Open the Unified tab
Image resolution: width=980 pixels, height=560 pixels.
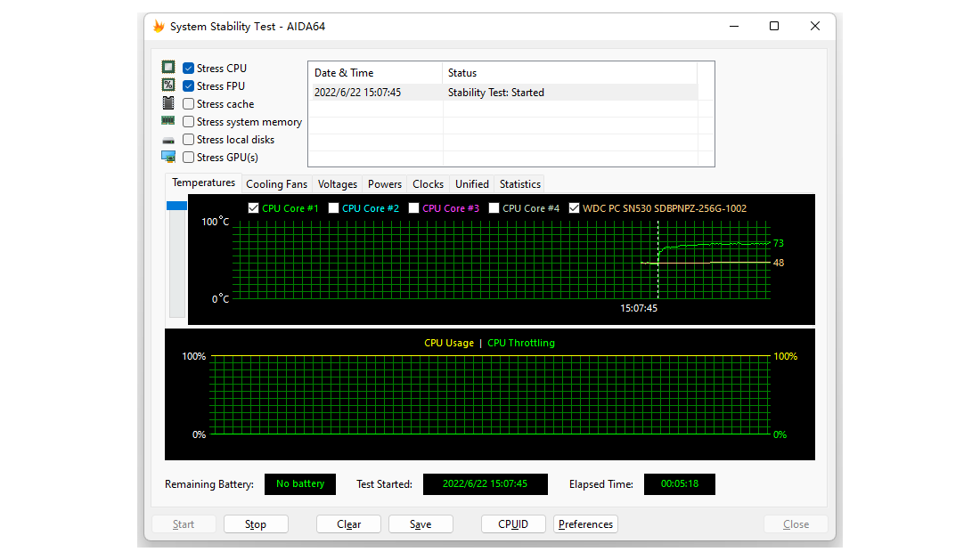pos(472,184)
